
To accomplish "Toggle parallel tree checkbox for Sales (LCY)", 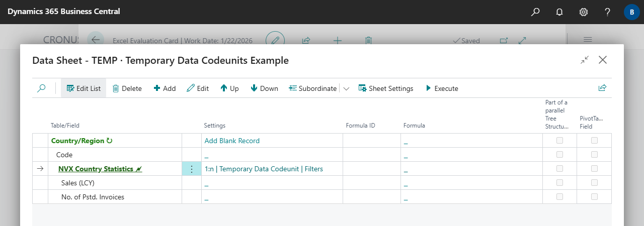I will pos(559,183).
